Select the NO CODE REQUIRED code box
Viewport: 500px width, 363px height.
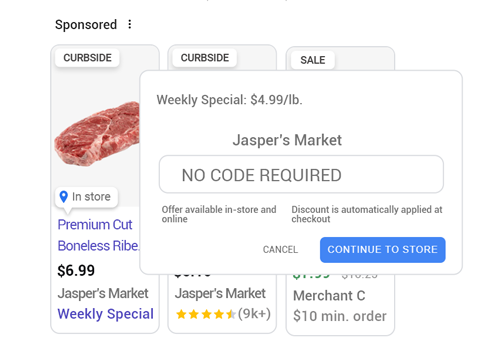(x=301, y=174)
